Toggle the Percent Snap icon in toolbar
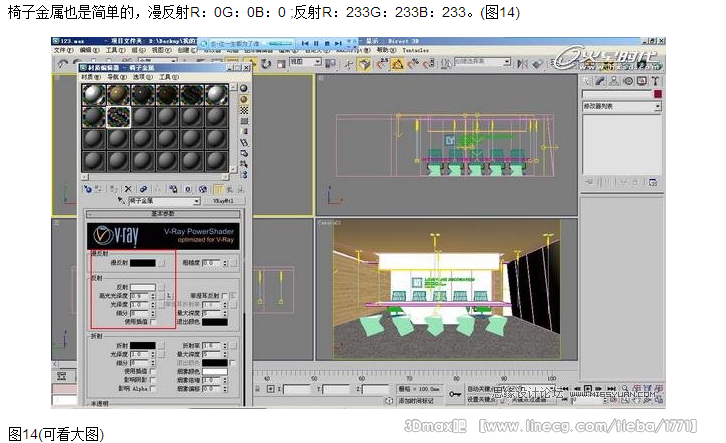Image resolution: width=726 pixels, height=443 pixels. 413,63
